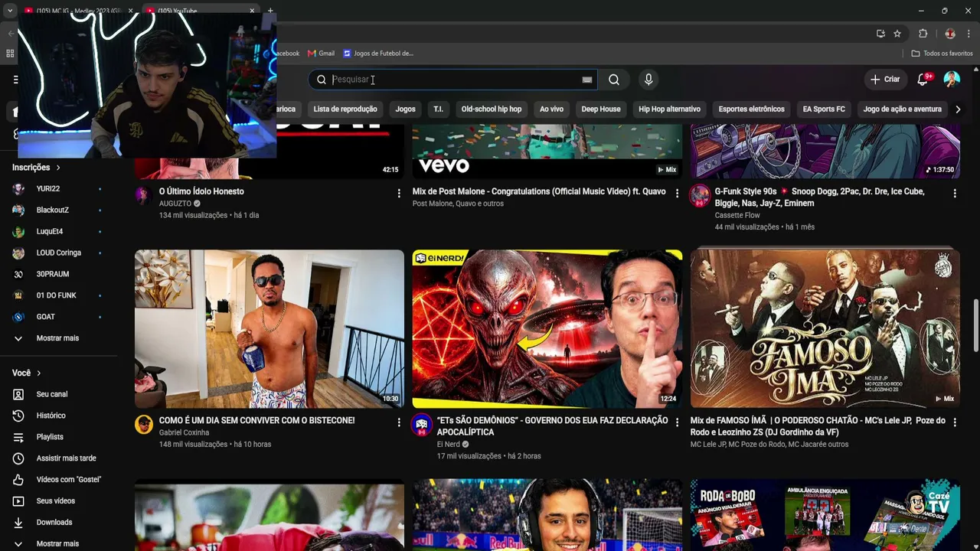This screenshot has width=980, height=551.
Task: Select the Esportes eletrônicos chip
Action: click(x=751, y=109)
